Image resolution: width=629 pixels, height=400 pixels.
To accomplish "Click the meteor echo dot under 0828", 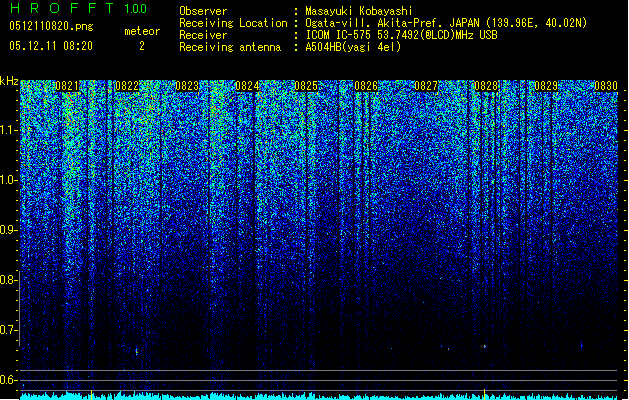I will coord(485,346).
